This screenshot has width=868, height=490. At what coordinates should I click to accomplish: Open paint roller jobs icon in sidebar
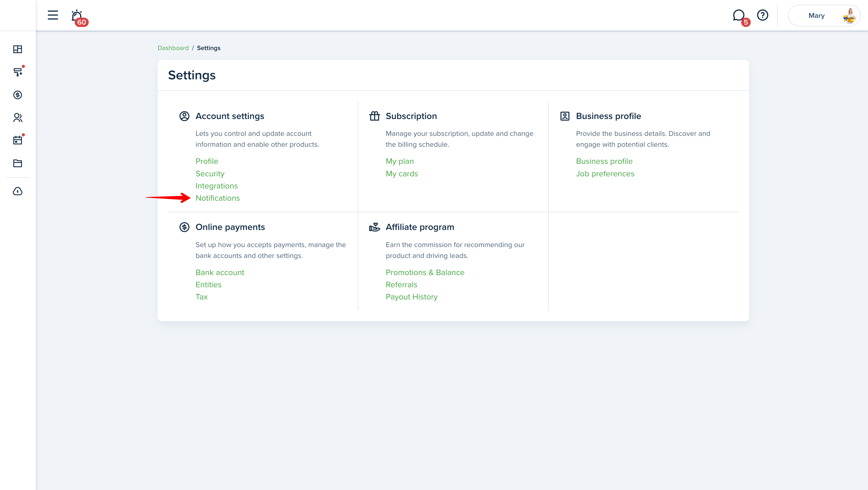tap(18, 72)
